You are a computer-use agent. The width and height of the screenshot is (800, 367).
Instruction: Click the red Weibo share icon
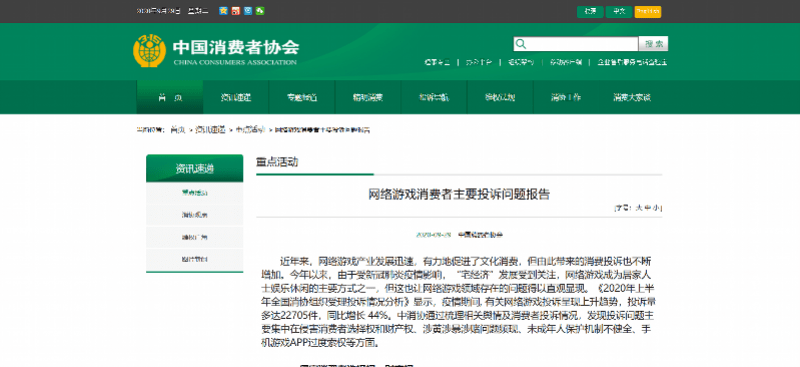click(x=235, y=11)
